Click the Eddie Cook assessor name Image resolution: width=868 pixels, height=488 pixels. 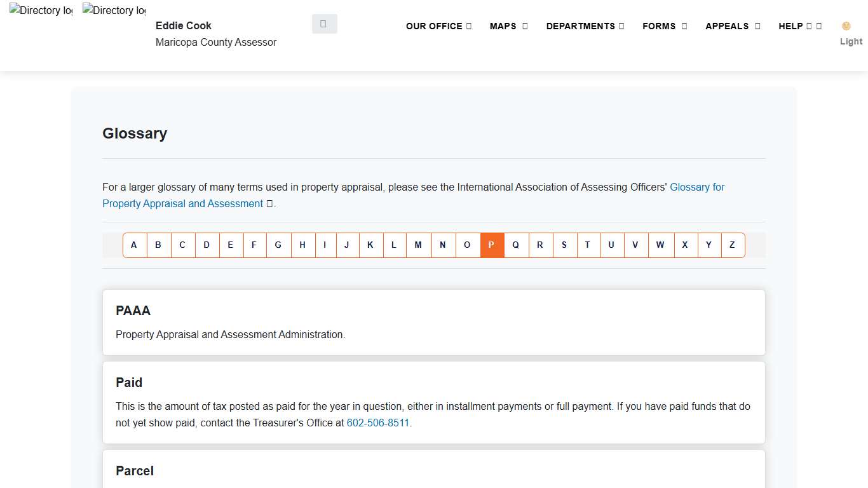(x=184, y=25)
